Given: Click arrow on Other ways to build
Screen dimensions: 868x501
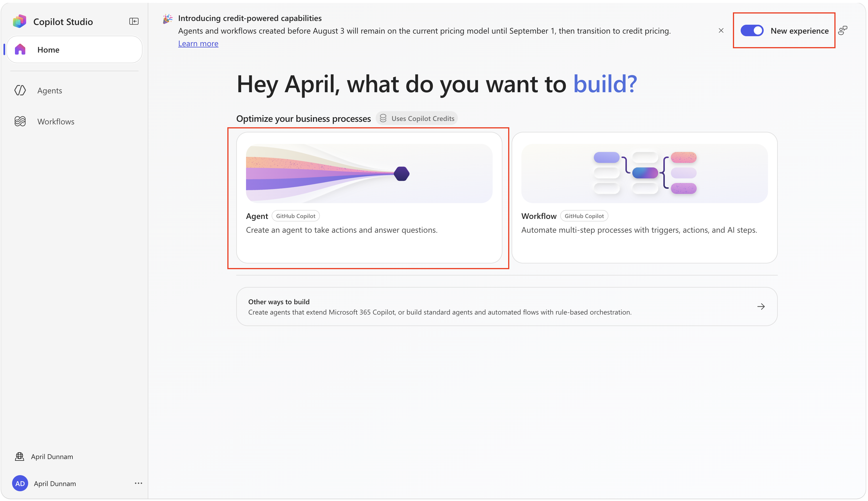Looking at the screenshot, I should 761,306.
